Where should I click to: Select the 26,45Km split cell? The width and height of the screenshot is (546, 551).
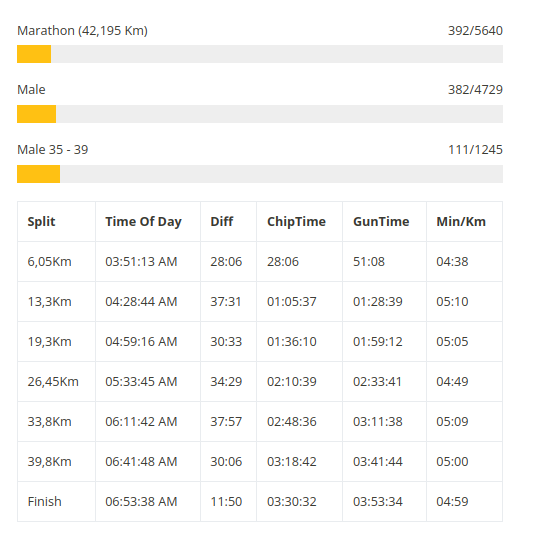pyautogui.click(x=56, y=382)
